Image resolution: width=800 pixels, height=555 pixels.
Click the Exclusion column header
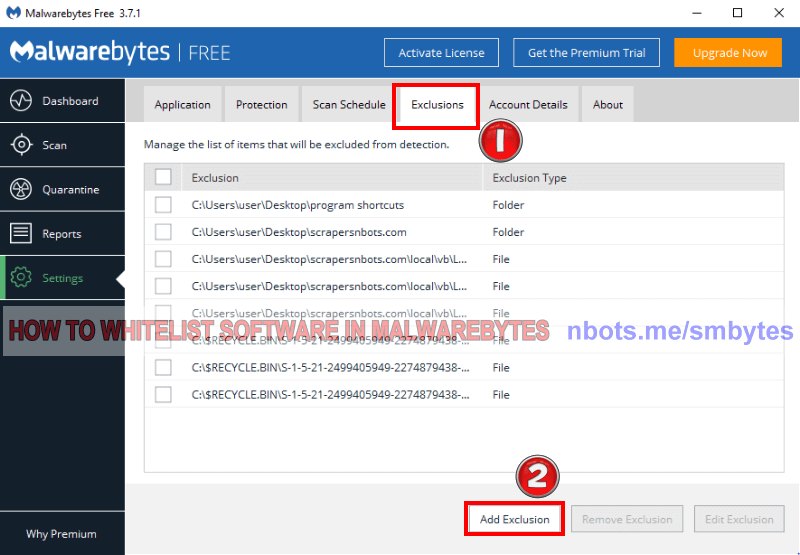click(332, 178)
